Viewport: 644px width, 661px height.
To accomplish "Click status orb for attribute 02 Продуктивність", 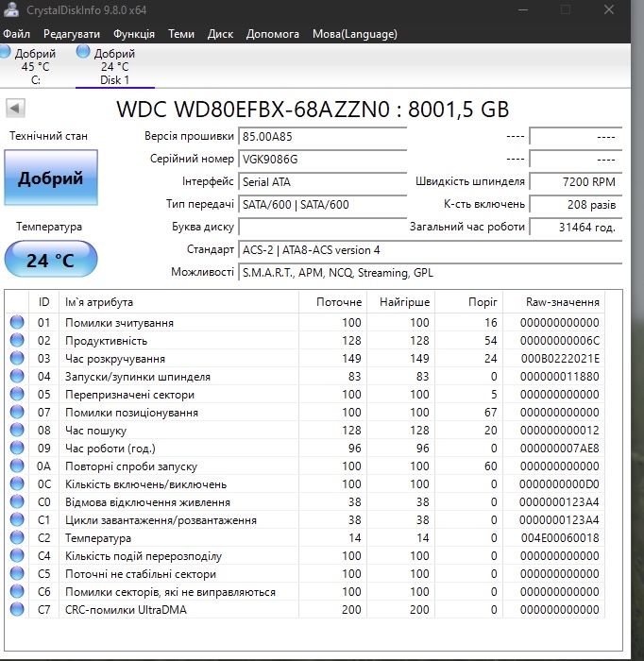I will coord(17,340).
